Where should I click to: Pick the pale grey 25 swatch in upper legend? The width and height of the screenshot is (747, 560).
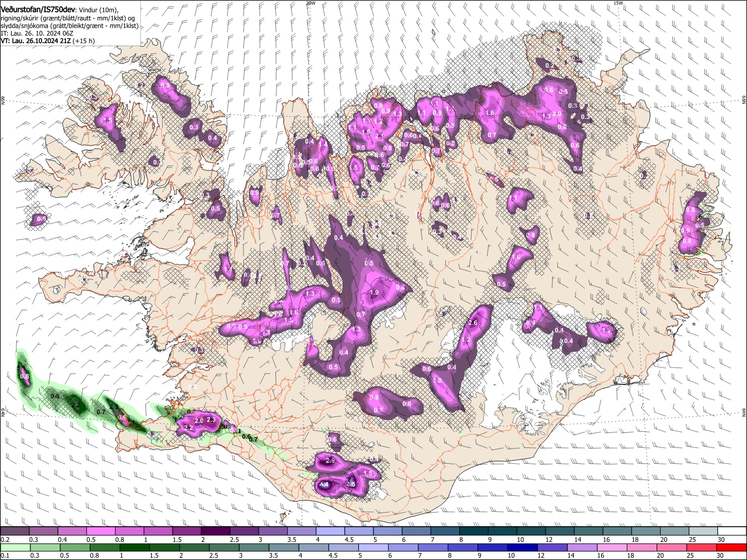[x=703, y=531]
